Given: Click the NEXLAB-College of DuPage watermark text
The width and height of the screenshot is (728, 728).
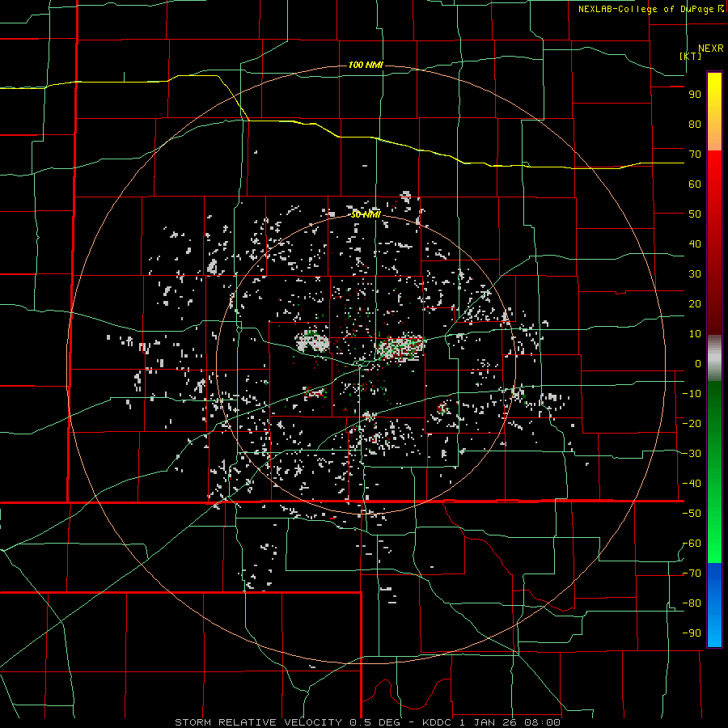Looking at the screenshot, I should pyautogui.click(x=651, y=9).
